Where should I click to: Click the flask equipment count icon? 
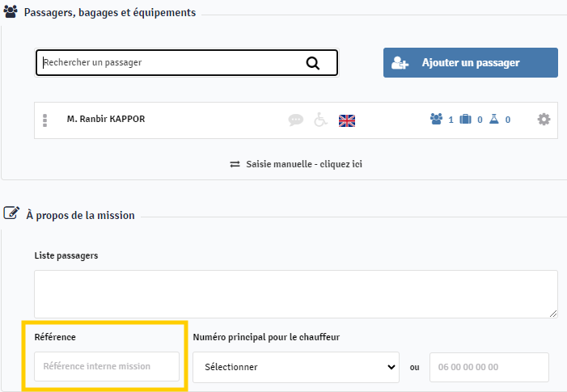(494, 119)
